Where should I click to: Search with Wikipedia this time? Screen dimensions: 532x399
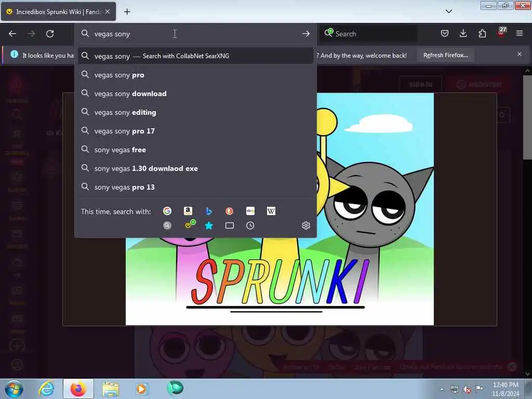(x=271, y=211)
